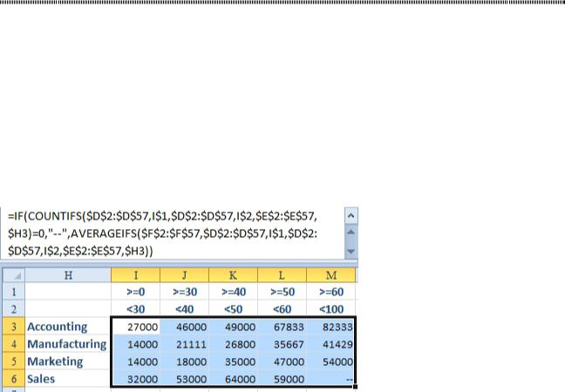This screenshot has width=565, height=392.
Task: Click the Marketing label cell
Action: click(68, 362)
